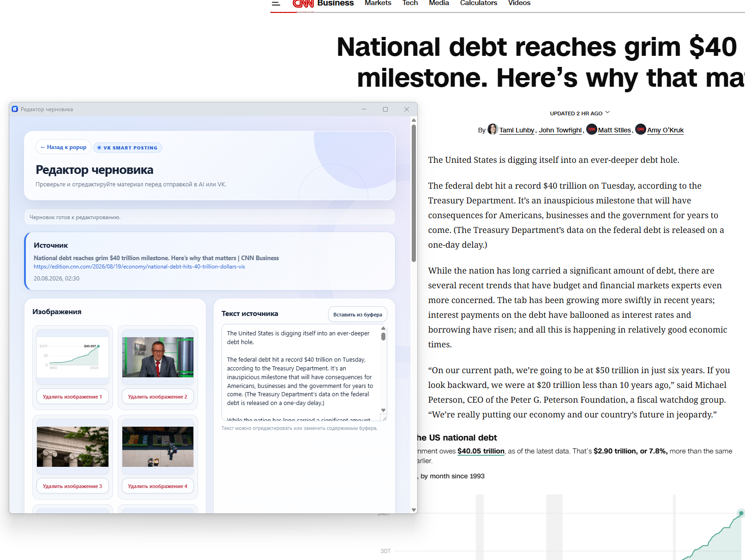745x560 pixels.
Task: Click the editor window's vertical scrollbar thumb
Action: 414,193
